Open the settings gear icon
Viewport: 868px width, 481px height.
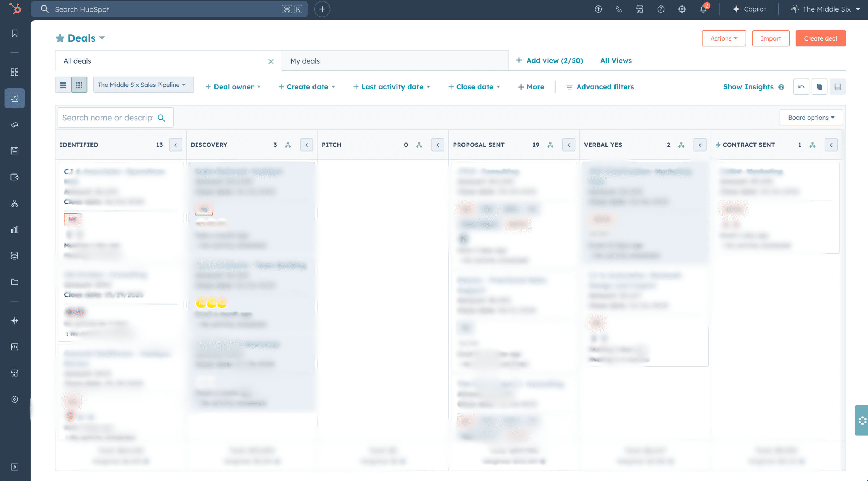[682, 9]
